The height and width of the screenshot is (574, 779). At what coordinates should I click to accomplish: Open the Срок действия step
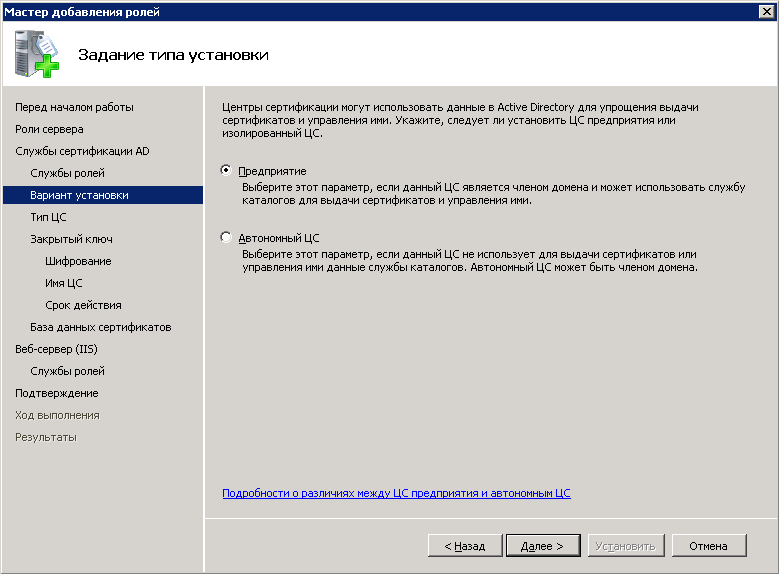(83, 305)
